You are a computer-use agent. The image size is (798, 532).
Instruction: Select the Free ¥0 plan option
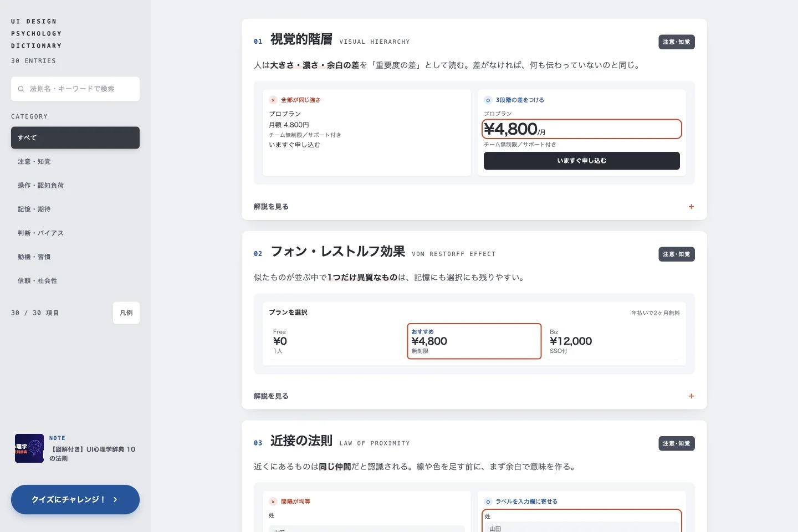(x=337, y=341)
